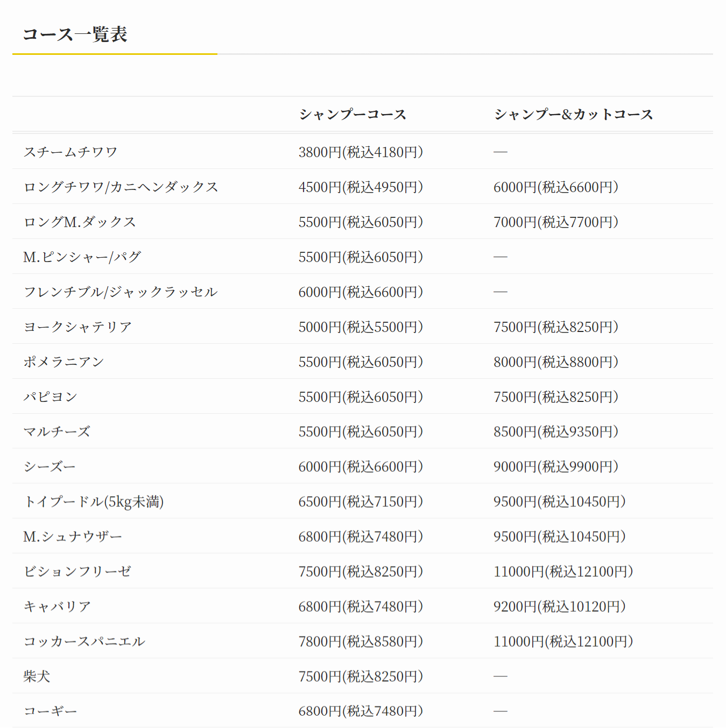Select the シャンプーコース column header
Screen dimensions: 726x728
coord(353,114)
